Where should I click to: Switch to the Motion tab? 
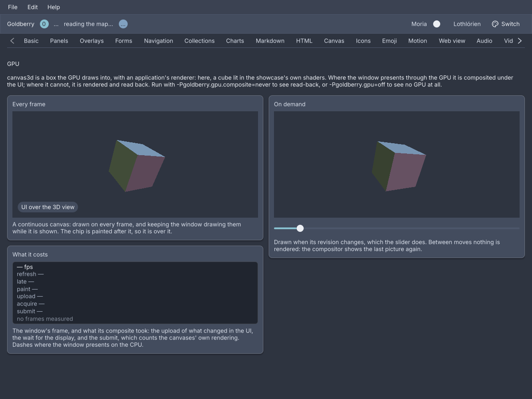(x=418, y=41)
